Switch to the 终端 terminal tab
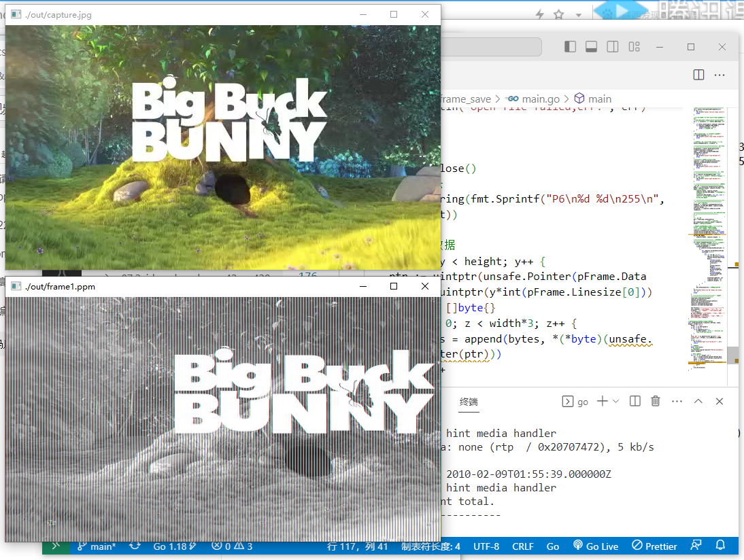Image resolution: width=744 pixels, height=560 pixels. 469,402
